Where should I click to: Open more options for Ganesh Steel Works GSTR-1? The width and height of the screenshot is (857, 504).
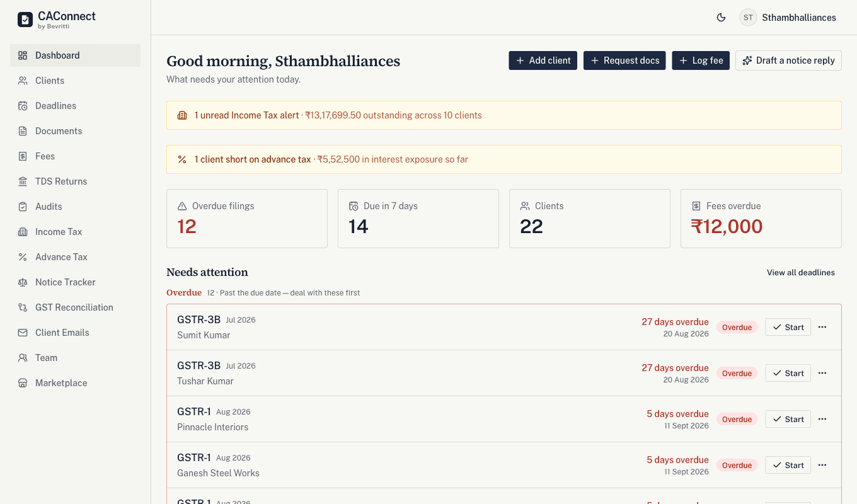pos(822,465)
